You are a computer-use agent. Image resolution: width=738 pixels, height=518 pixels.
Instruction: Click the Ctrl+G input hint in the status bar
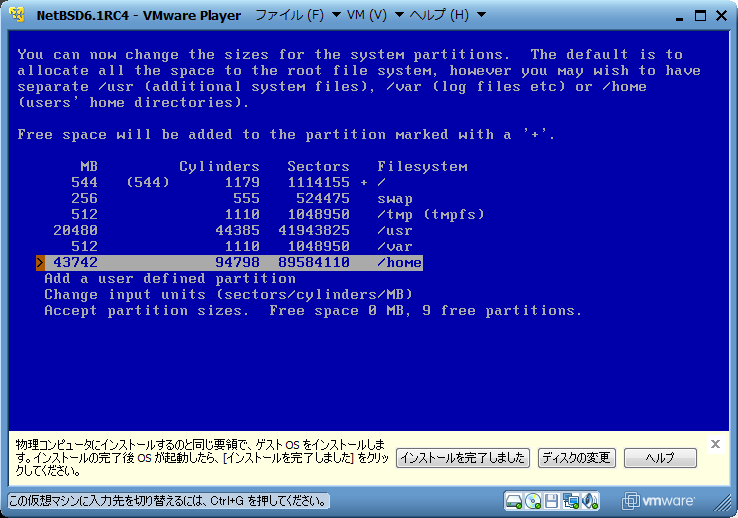click(168, 501)
